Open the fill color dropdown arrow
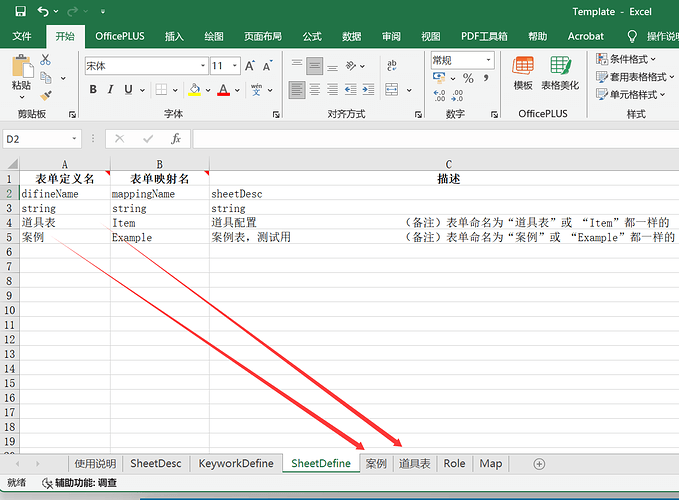The width and height of the screenshot is (679, 500). (x=208, y=90)
